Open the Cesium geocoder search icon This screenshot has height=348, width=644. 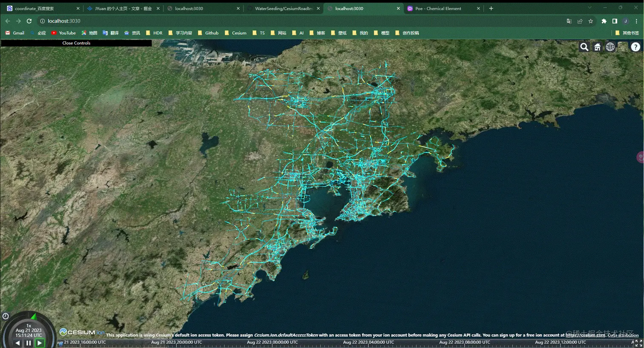pyautogui.click(x=584, y=47)
